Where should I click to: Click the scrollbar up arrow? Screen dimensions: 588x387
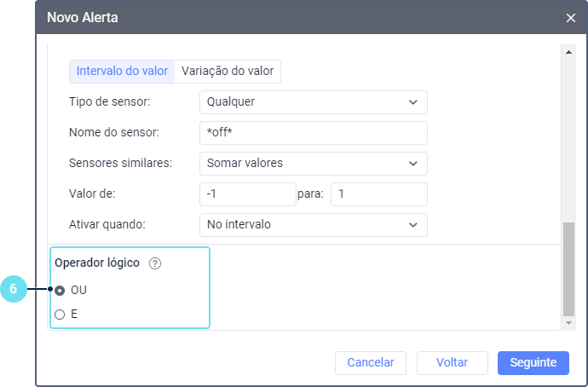[569, 52]
